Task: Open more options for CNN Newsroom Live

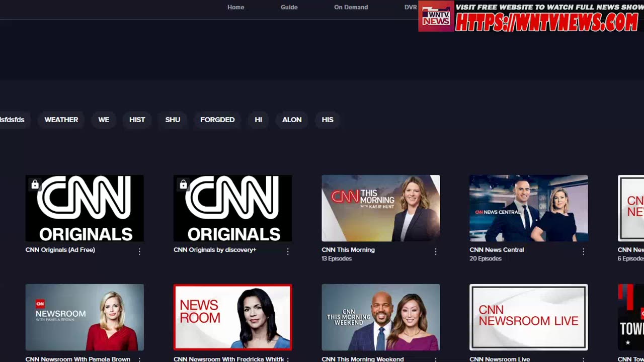Action: [x=584, y=359]
